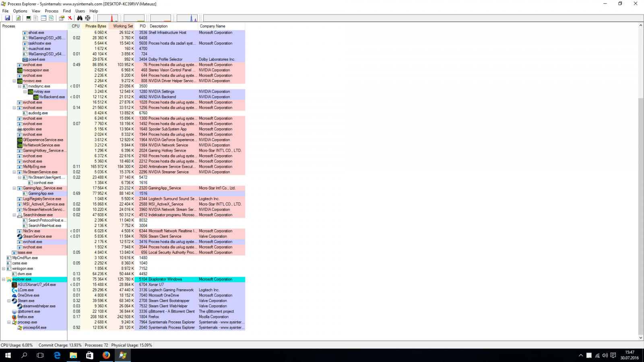Click the I/O activity mini graph
The image size is (644, 362).
coord(187,18)
